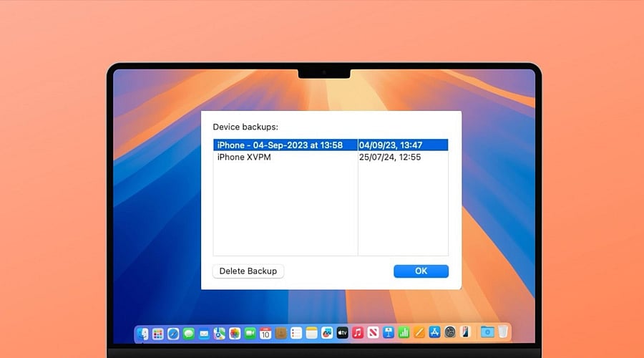The height and width of the screenshot is (358, 644).
Task: Open Finder from the dock
Action: pyautogui.click(x=142, y=334)
